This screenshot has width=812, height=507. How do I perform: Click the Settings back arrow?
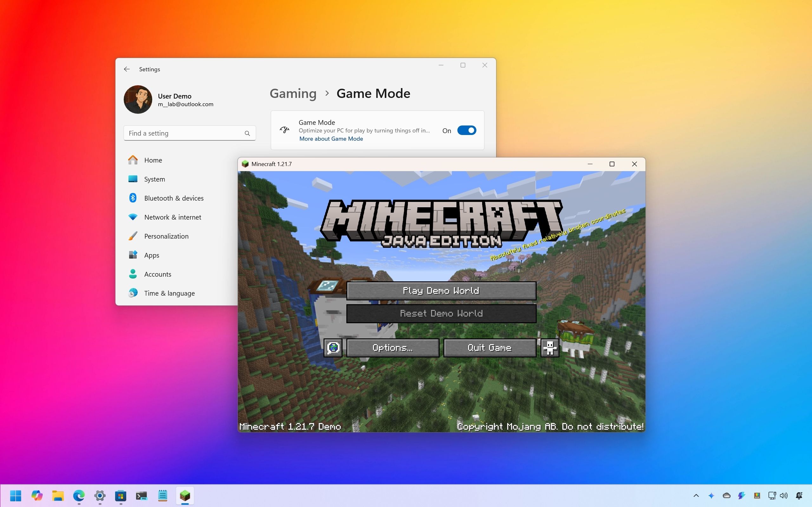click(x=127, y=69)
